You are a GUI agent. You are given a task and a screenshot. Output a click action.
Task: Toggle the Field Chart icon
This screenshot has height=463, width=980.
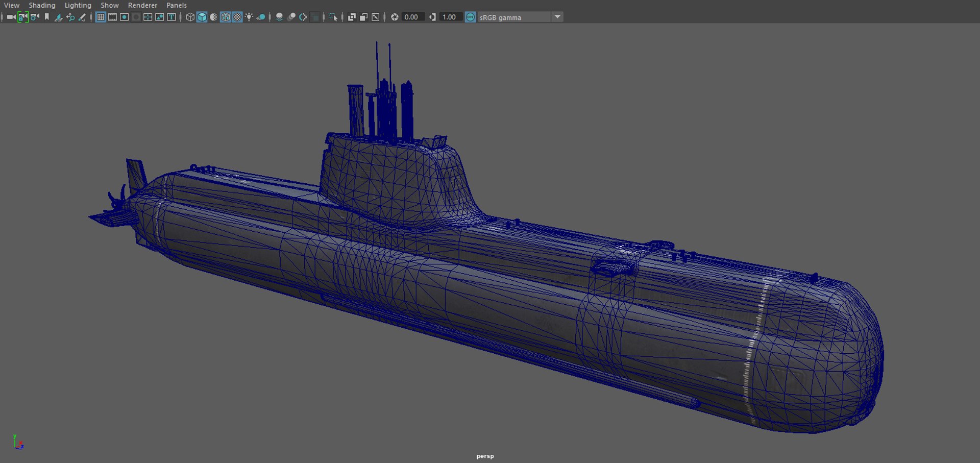pyautogui.click(x=148, y=17)
